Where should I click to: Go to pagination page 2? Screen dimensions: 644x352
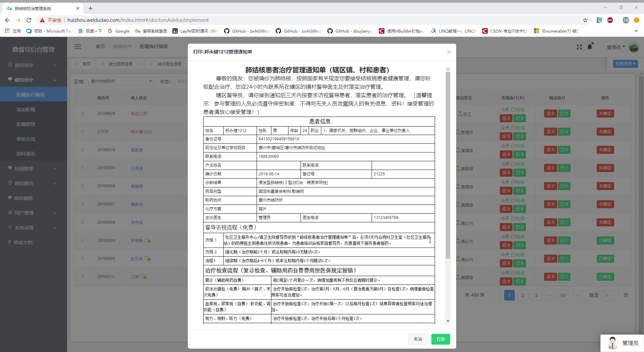point(523,295)
